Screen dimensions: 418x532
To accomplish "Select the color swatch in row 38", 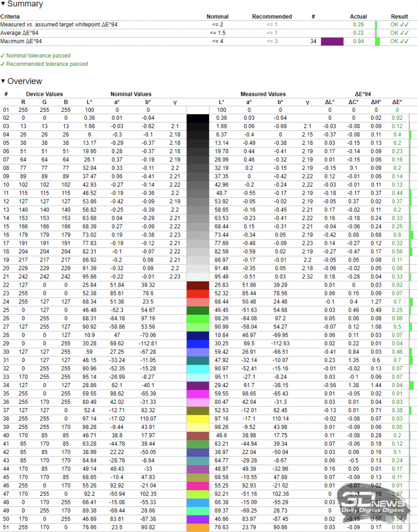I will (198, 419).
